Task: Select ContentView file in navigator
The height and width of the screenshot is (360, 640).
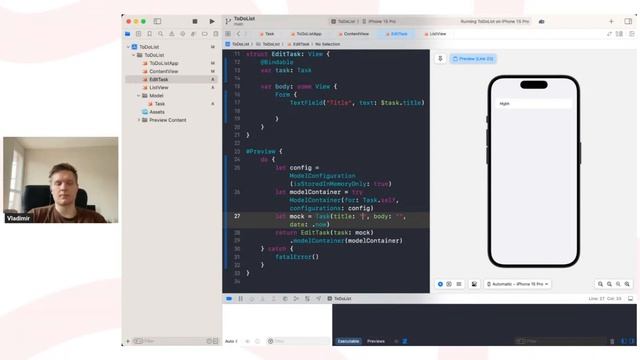Action: [163, 71]
